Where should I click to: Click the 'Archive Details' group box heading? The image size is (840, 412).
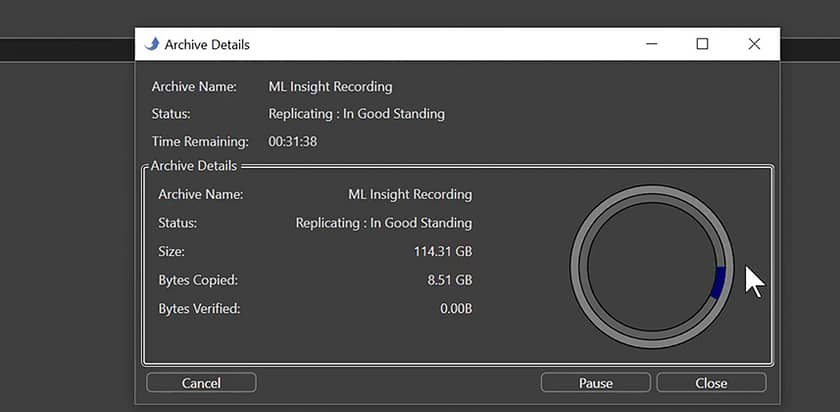[x=194, y=166]
